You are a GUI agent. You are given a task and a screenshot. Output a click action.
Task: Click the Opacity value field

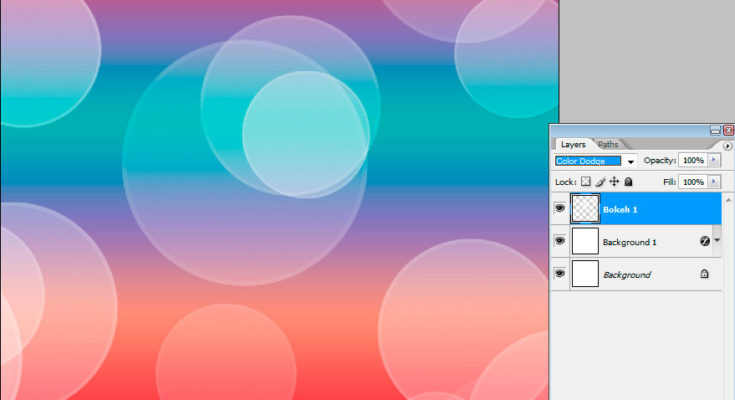(x=693, y=160)
